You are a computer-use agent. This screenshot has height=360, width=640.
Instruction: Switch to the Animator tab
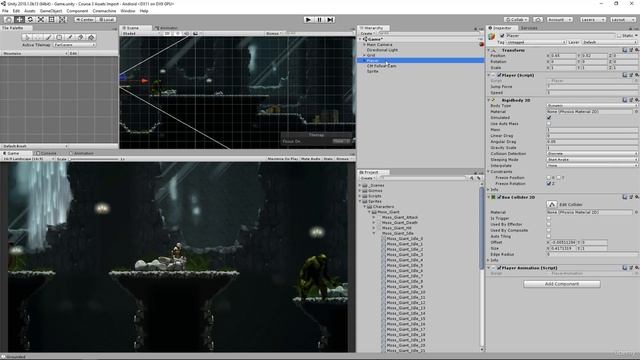(x=167, y=28)
